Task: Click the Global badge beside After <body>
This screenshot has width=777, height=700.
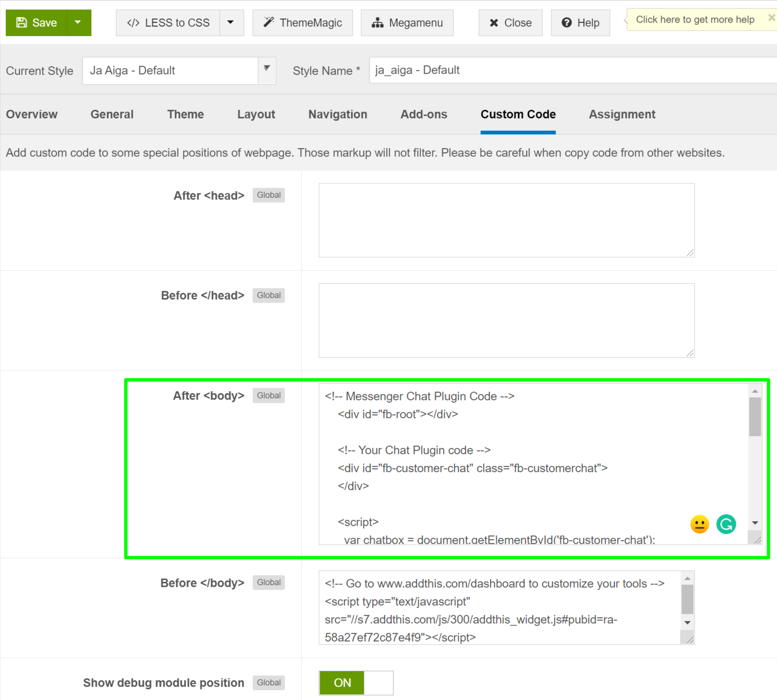Action: [x=269, y=395]
